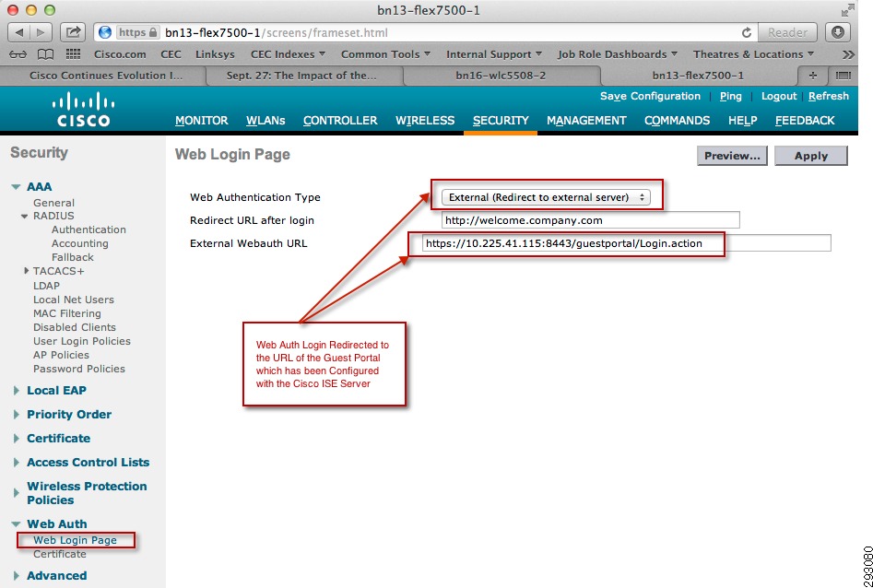The width and height of the screenshot is (873, 588).
Task: Open Local Net Users sidebar item
Action: coord(74,300)
